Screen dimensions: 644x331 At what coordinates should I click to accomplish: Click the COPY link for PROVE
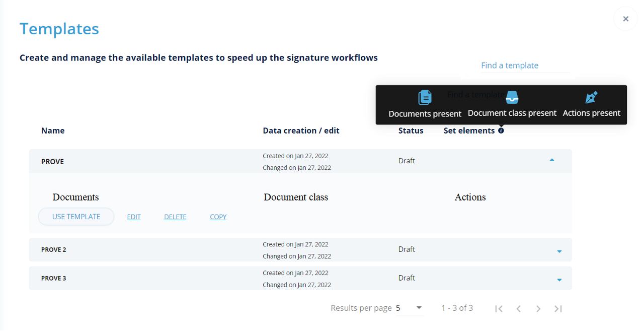coord(218,217)
